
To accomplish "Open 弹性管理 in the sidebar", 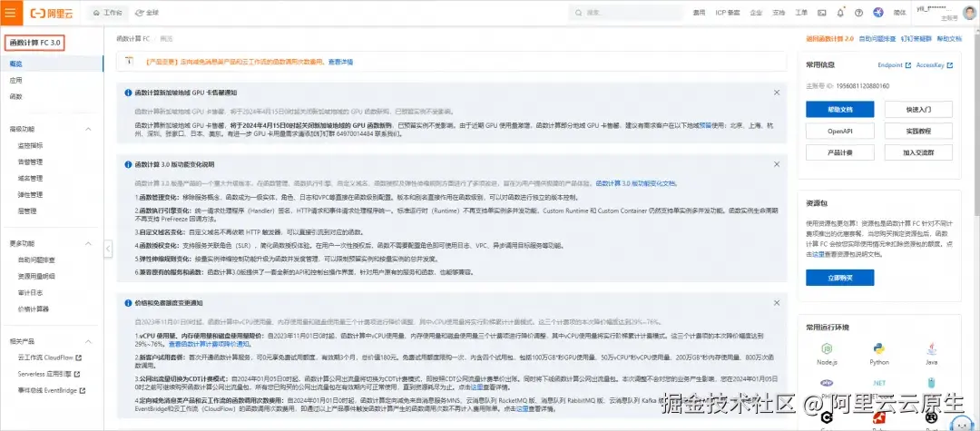I will pyautogui.click(x=31, y=194).
